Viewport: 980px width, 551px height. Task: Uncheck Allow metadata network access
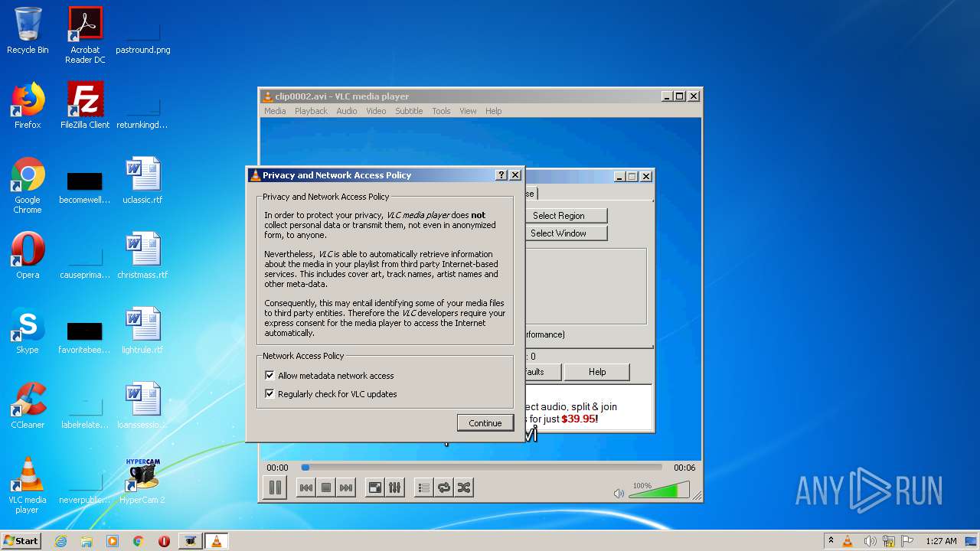coord(269,376)
